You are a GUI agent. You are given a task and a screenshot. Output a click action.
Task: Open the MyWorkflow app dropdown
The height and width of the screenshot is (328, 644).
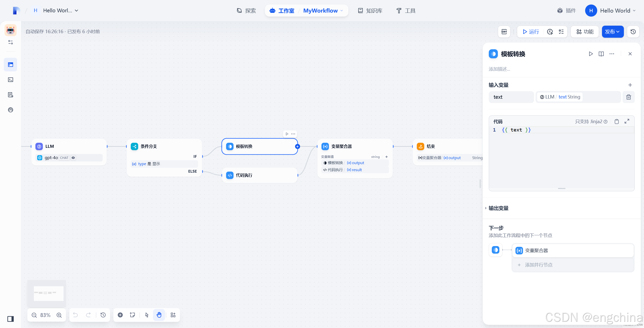(323, 11)
